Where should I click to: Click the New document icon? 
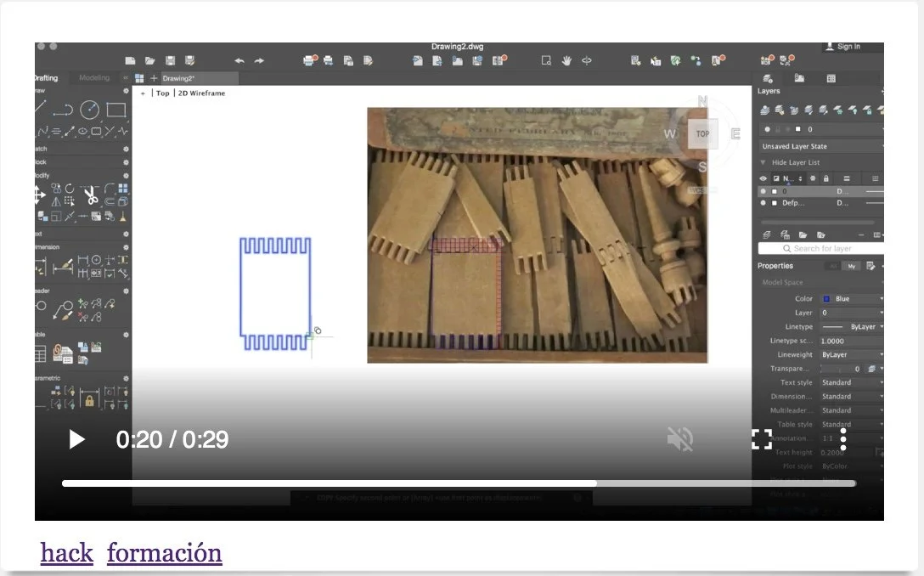pos(130,60)
